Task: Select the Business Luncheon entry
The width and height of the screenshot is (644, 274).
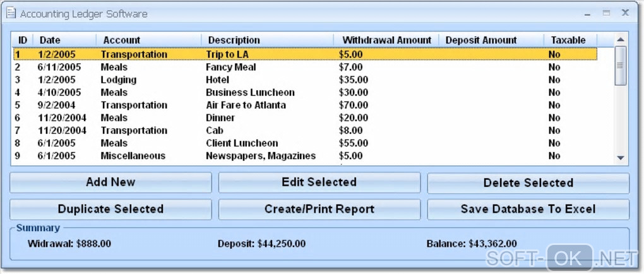Action: click(x=305, y=92)
